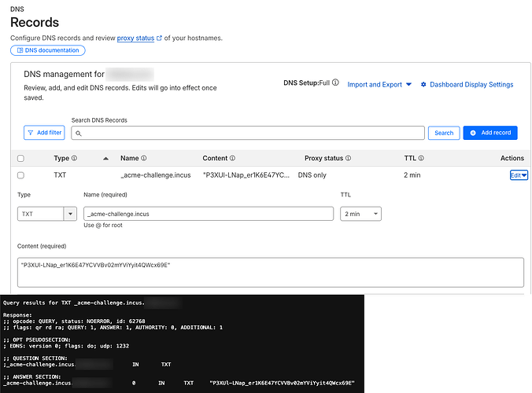Click the Add filter button
The width and height of the screenshot is (532, 393).
[x=44, y=133]
